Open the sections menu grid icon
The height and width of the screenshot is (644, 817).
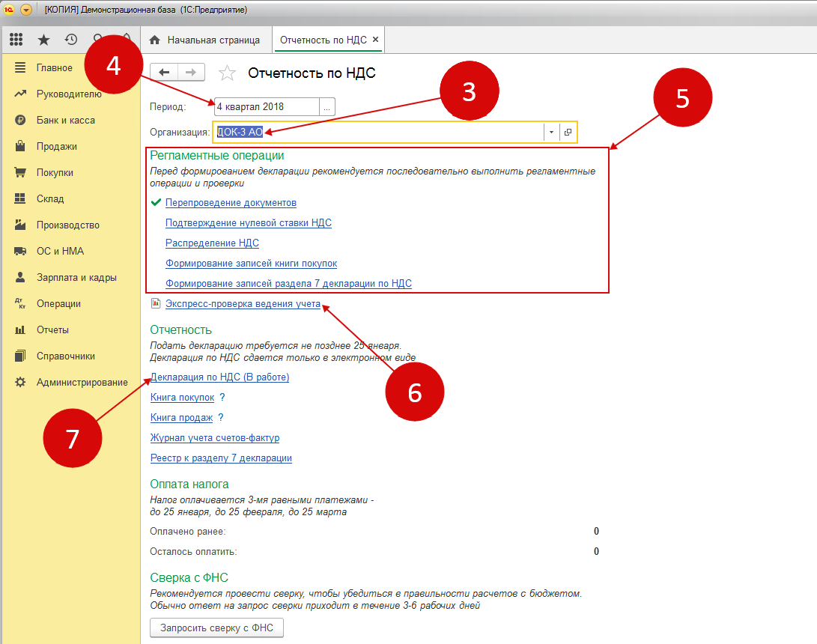[x=16, y=40]
